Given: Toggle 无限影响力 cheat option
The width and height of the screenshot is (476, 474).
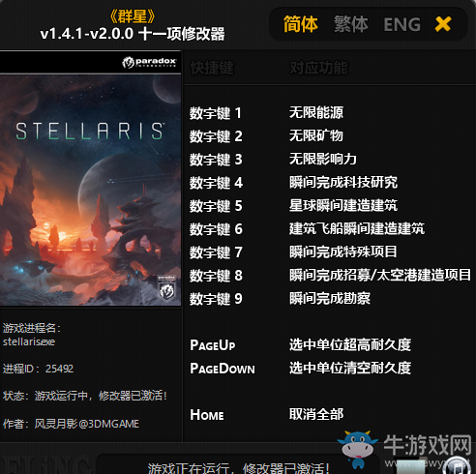Looking at the screenshot, I should coord(323,159).
